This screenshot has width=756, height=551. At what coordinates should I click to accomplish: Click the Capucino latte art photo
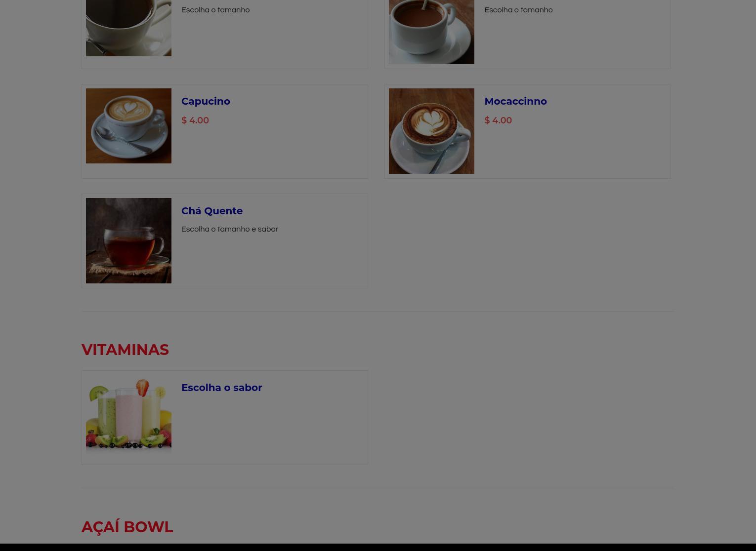(x=128, y=126)
